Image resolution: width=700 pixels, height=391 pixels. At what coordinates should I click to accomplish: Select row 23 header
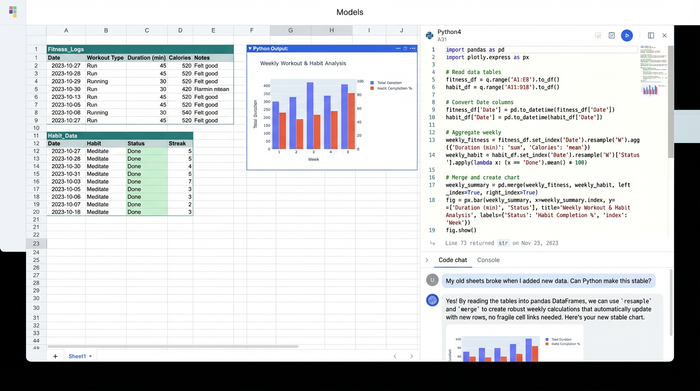(36, 243)
